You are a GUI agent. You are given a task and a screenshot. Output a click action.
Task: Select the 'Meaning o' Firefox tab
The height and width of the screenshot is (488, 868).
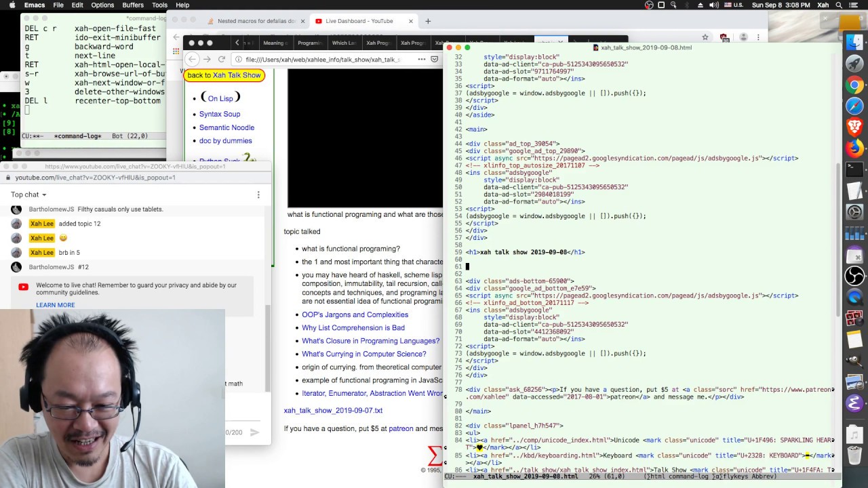click(275, 43)
